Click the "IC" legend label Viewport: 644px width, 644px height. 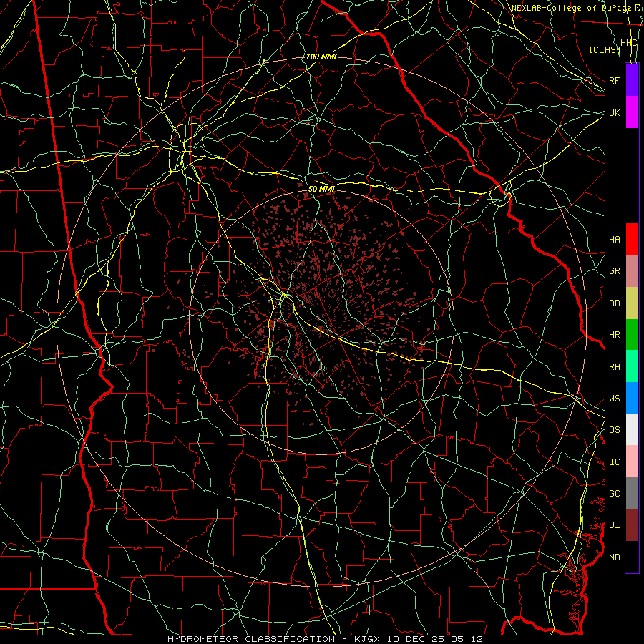615,462
